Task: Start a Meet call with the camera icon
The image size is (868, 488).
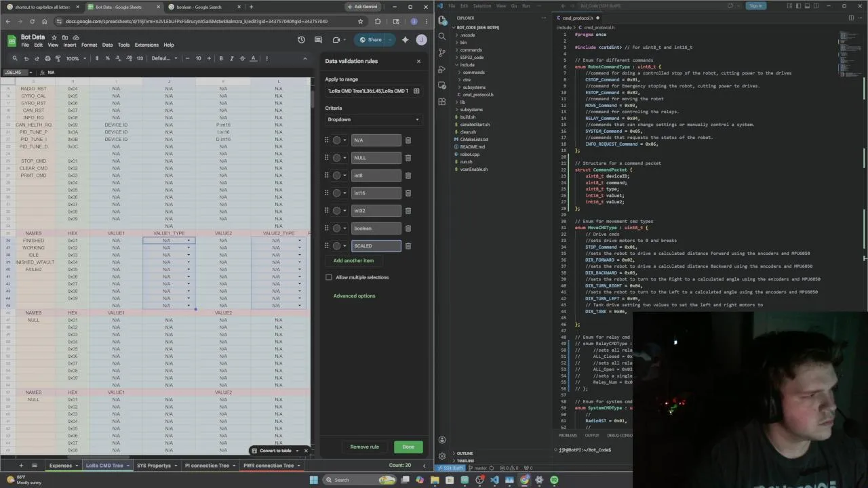Action: (x=335, y=39)
